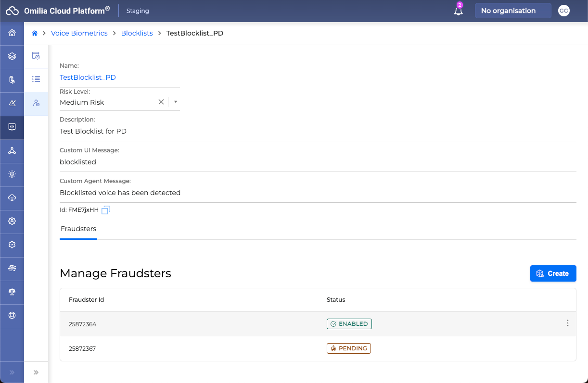Open the options menu for fraudster 25872364
The image size is (588, 383).
567,323
